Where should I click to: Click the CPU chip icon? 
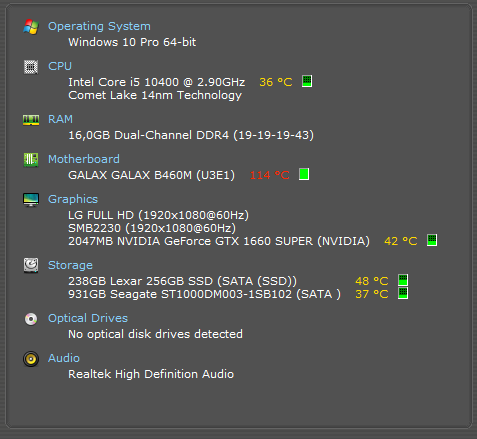point(31,67)
